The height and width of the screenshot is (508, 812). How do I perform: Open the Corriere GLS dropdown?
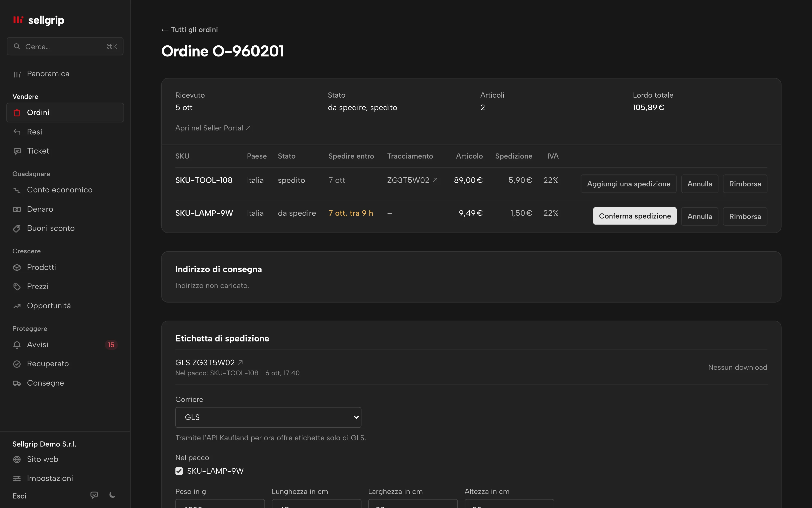click(x=268, y=417)
